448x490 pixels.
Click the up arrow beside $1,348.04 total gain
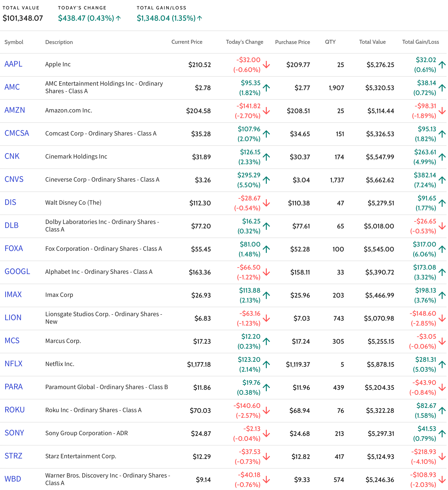tap(200, 18)
